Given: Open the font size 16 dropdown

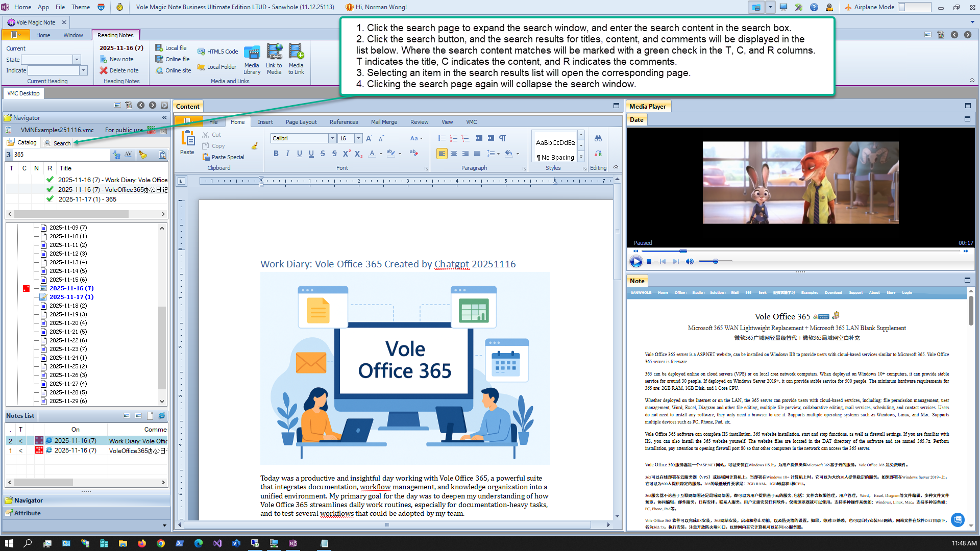Looking at the screenshot, I should 358,138.
